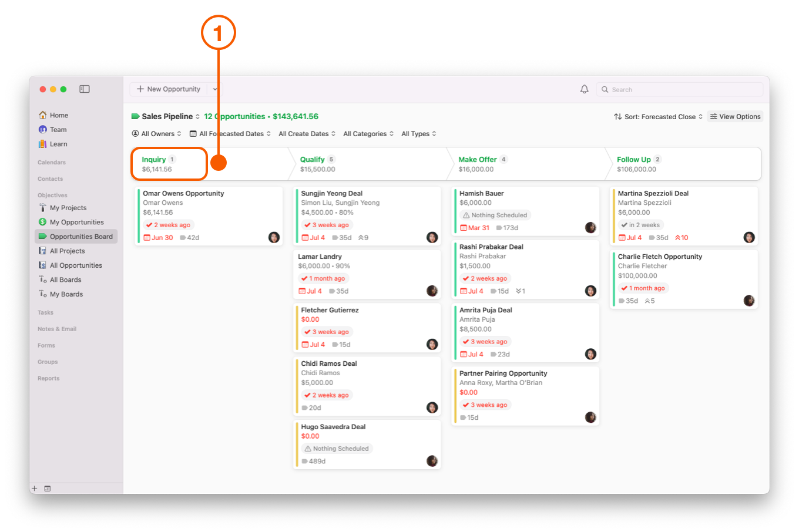Open the All Owners filter dropdown
Image resolution: width=799 pixels, height=532 pixels.
pyautogui.click(x=156, y=134)
